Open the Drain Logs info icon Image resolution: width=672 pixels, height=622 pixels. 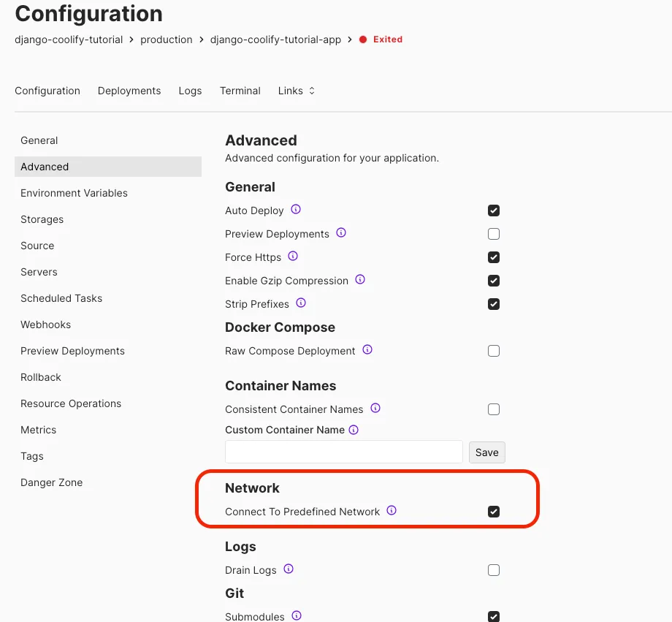pyautogui.click(x=288, y=569)
